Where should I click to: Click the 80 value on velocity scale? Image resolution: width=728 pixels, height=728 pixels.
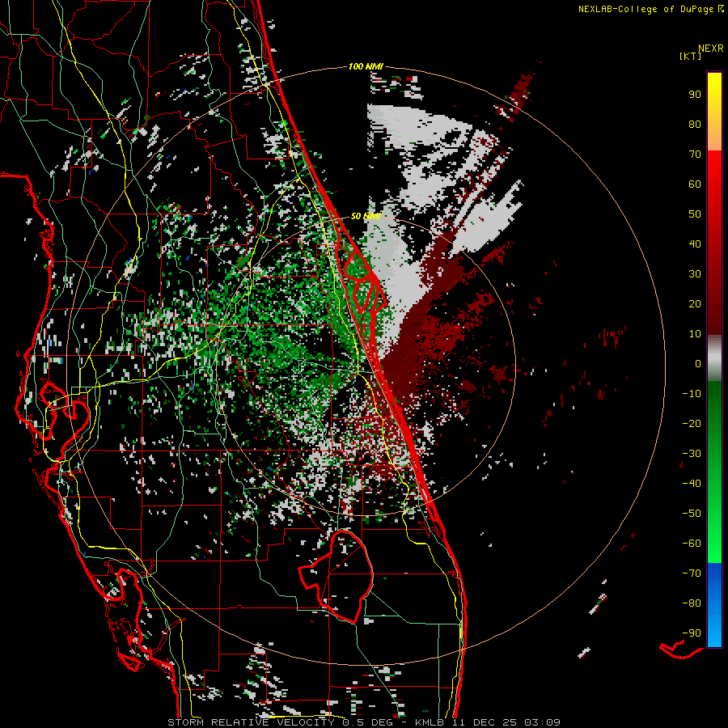click(x=695, y=124)
